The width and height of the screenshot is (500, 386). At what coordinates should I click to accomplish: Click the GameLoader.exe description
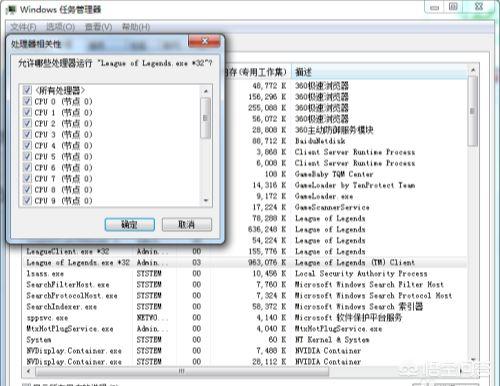pyautogui.click(x=324, y=196)
